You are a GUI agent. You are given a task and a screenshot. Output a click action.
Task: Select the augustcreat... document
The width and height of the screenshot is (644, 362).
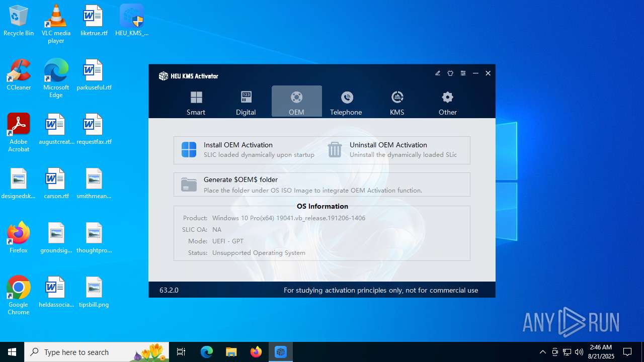(56, 130)
